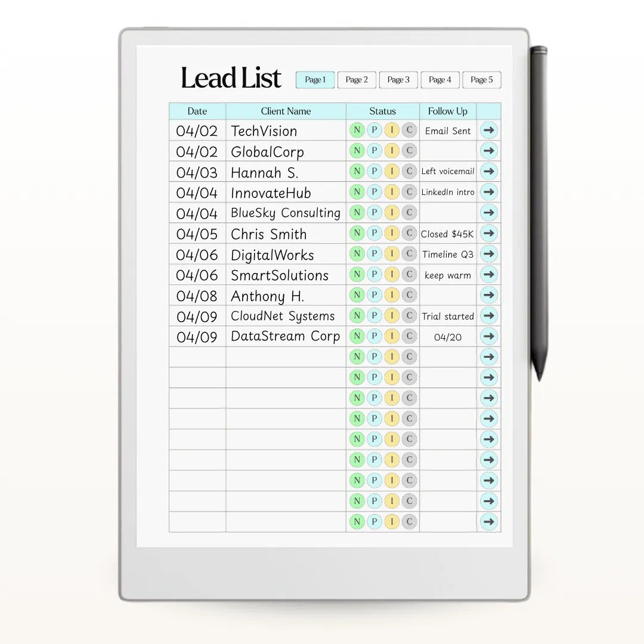
Task: Open Page 4 tab
Action: pos(440,80)
